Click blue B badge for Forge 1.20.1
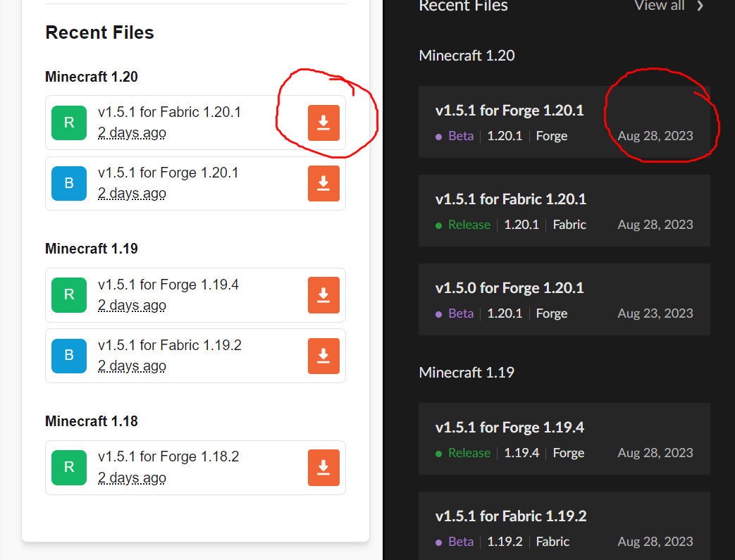The image size is (735, 560). tap(69, 183)
